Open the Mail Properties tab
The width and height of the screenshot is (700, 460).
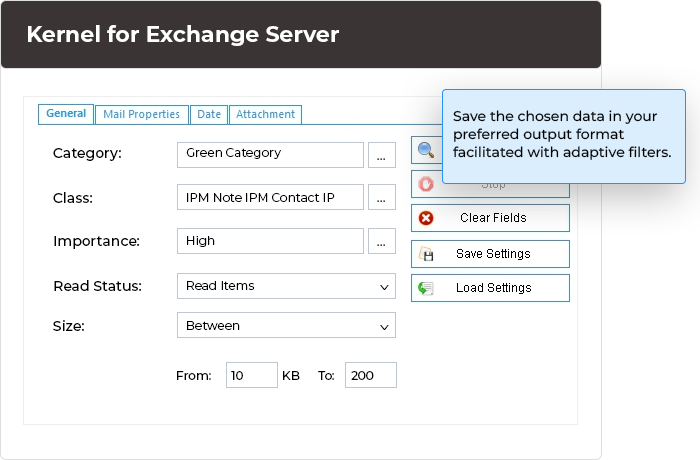coord(142,115)
